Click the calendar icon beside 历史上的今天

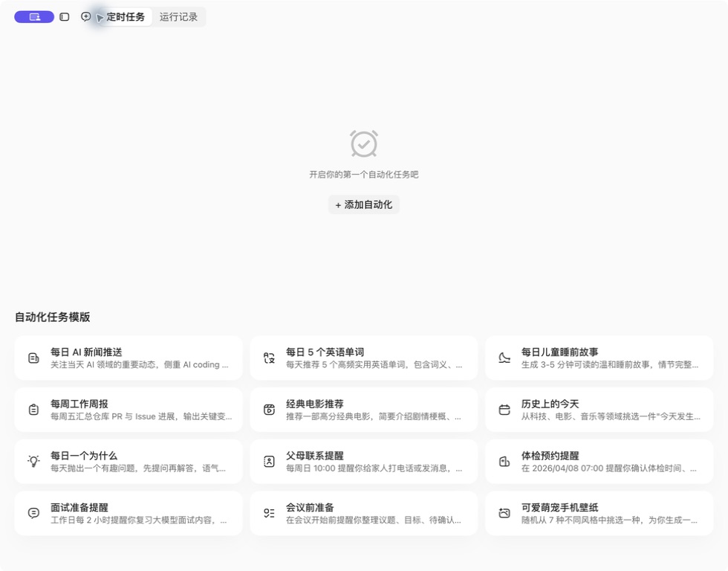[x=504, y=410]
